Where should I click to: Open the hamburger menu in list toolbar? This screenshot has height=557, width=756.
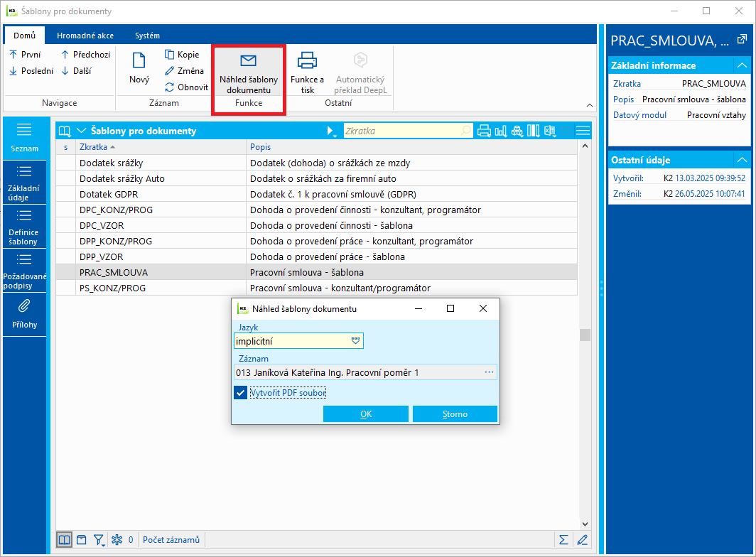point(583,131)
